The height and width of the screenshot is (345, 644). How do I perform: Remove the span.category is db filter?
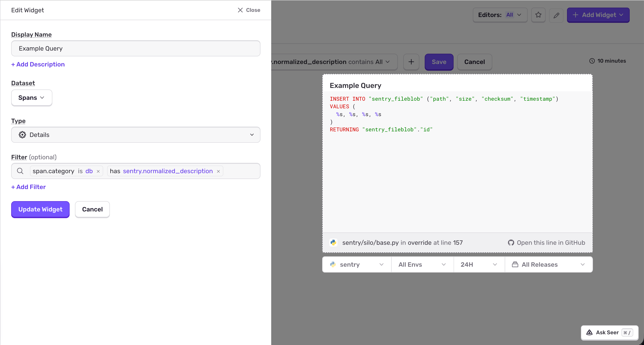[x=98, y=171]
